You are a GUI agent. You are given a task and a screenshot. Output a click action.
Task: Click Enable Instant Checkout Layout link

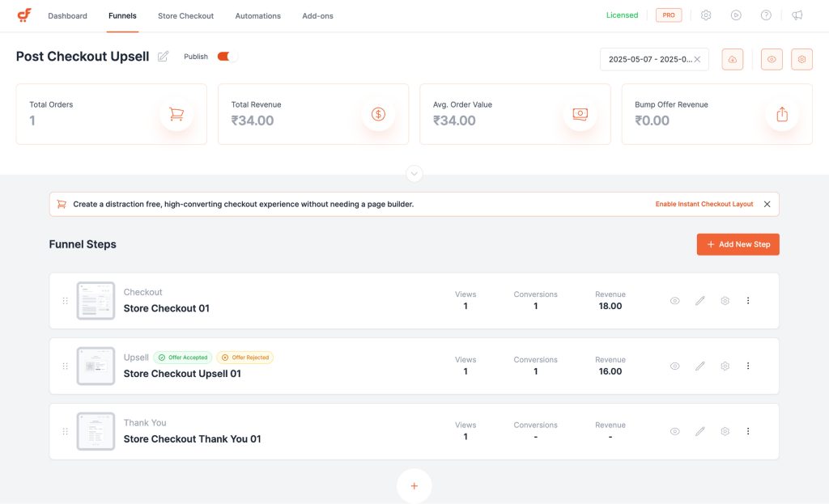pos(704,205)
